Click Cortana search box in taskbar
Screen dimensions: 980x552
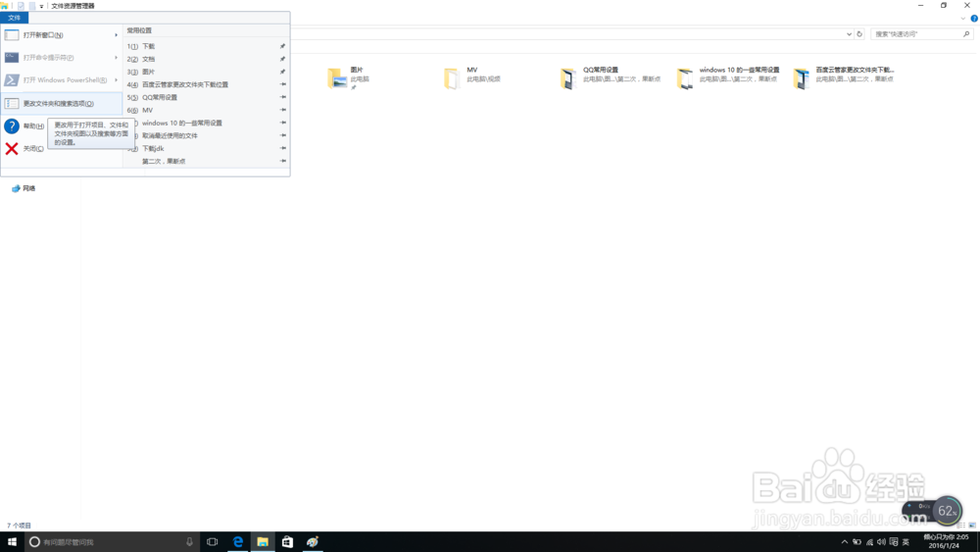[112, 541]
